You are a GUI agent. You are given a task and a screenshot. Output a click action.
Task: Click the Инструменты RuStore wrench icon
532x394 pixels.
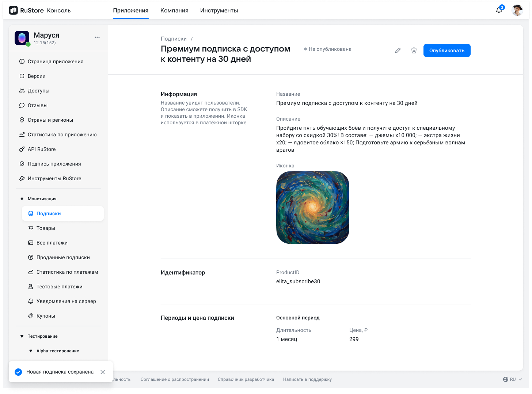[22, 178]
